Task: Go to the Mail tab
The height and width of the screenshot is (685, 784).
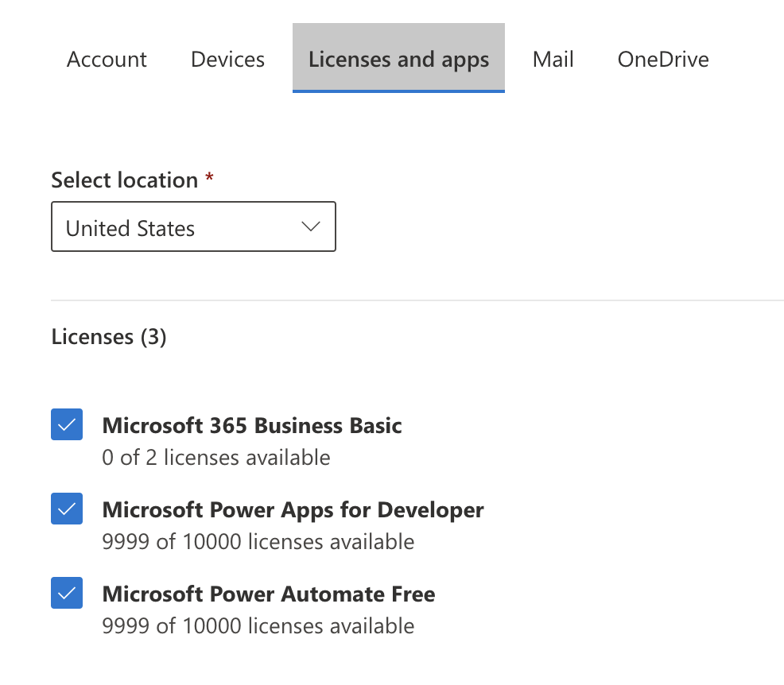Action: click(x=553, y=59)
